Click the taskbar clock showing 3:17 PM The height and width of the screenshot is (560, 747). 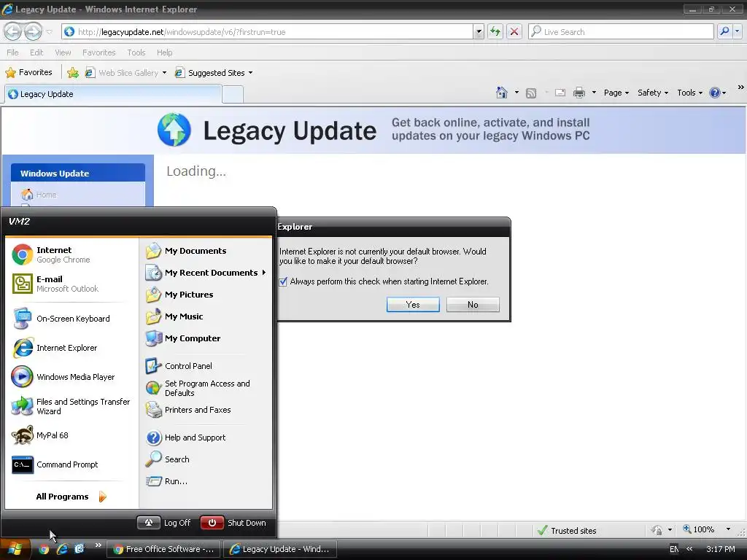point(720,549)
